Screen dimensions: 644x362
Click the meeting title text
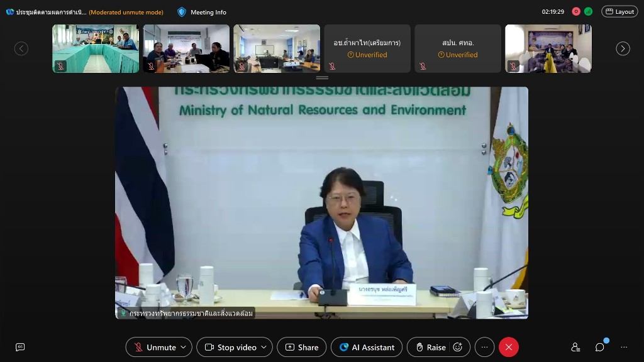tap(52, 13)
